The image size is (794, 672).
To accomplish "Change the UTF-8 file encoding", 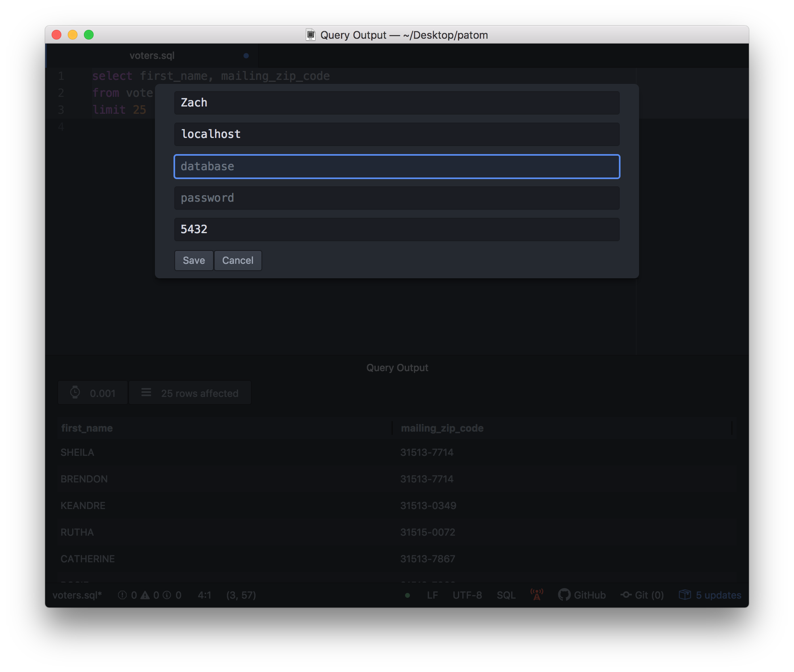I will tap(467, 595).
